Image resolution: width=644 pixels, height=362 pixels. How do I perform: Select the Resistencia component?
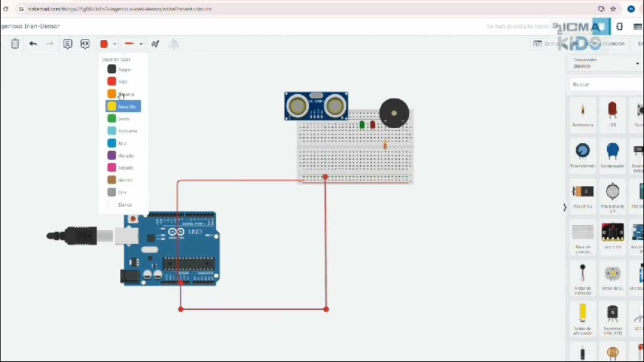coord(583,114)
